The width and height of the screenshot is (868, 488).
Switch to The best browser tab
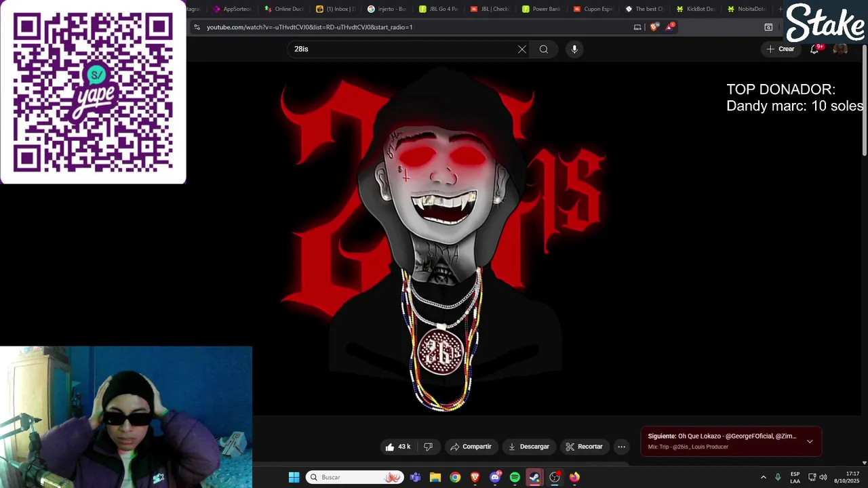tap(644, 9)
